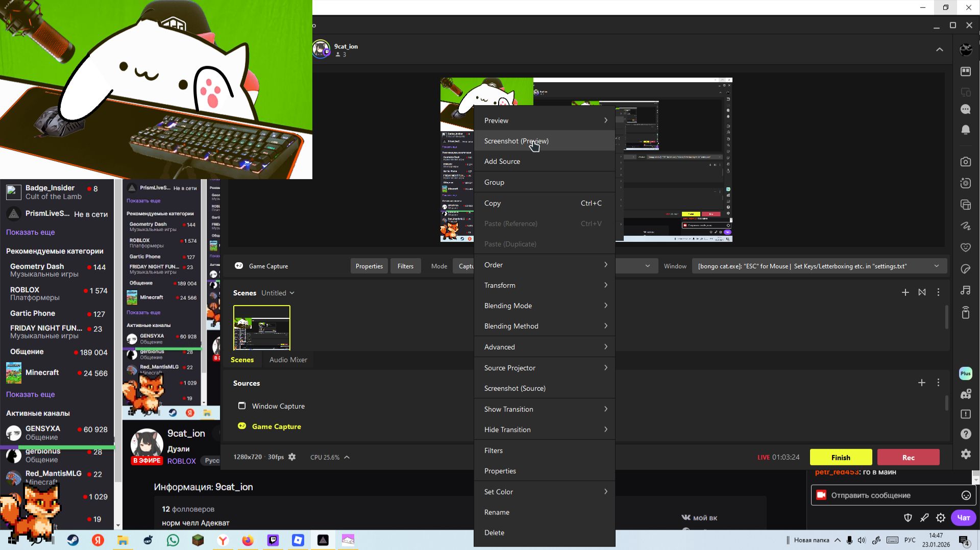The width and height of the screenshot is (980, 550).
Task: Open Filters button for Game Capture
Action: [x=405, y=266]
